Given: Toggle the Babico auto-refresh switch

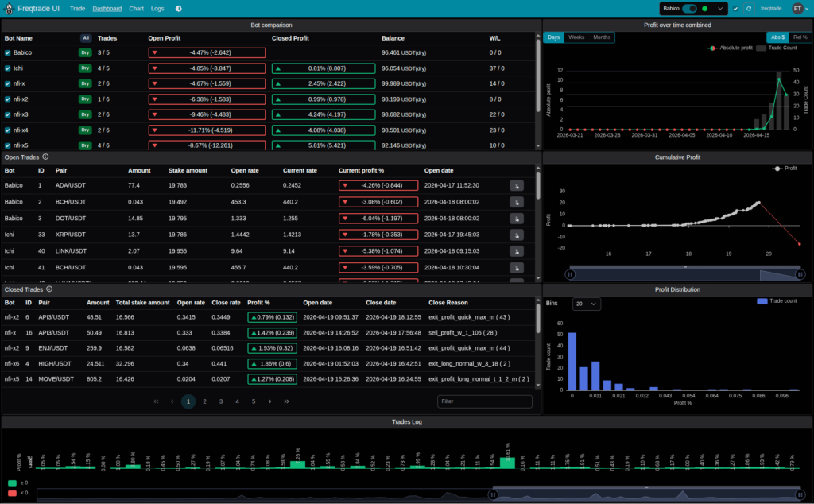Looking at the screenshot, I should 689,9.
